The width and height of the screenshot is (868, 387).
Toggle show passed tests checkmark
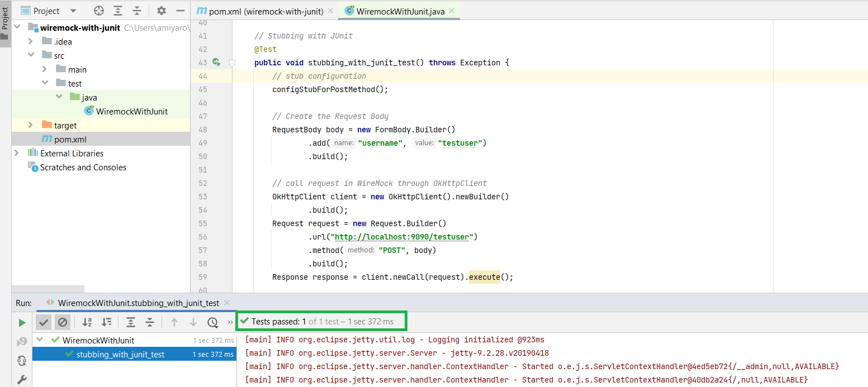pos(44,322)
